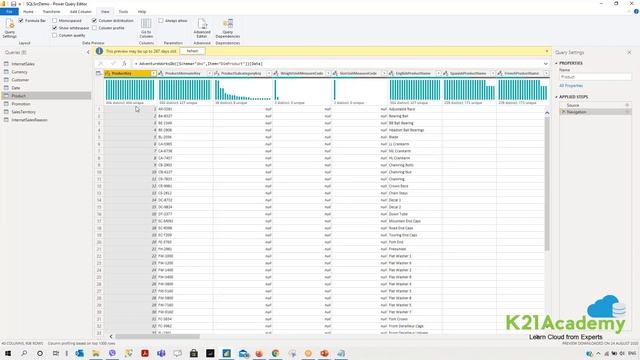Open PowerPoint from the taskbar

pyautogui.click(x=324, y=353)
